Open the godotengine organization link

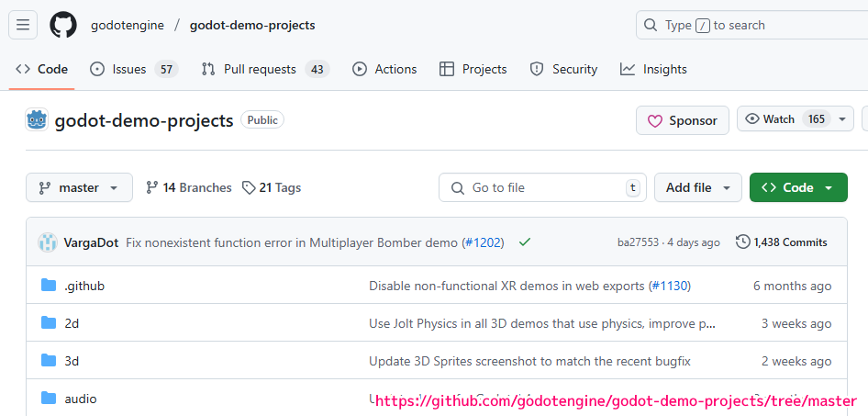pos(128,26)
